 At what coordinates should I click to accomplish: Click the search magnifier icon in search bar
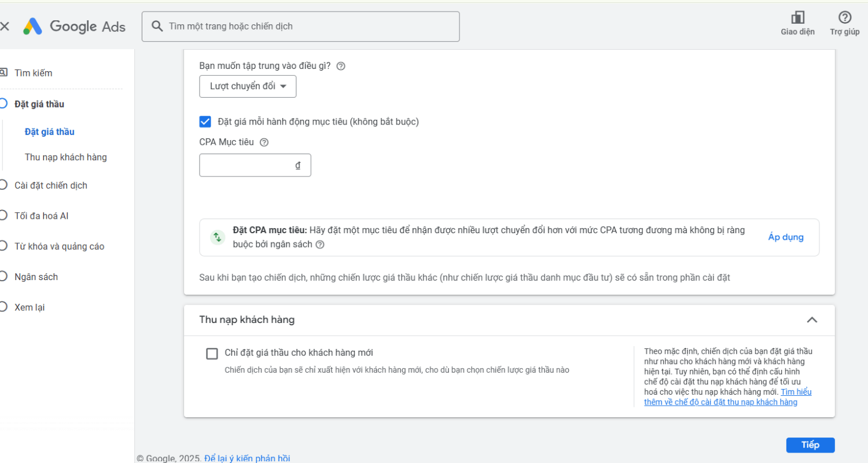[156, 27]
